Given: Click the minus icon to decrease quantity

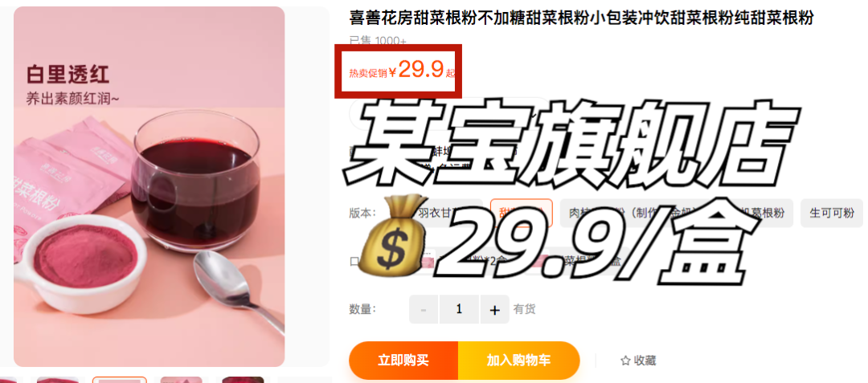Looking at the screenshot, I should coord(424,309).
